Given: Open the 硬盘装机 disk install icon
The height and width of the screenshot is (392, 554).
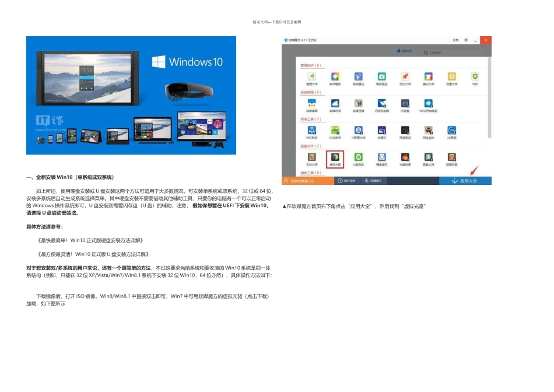Looking at the screenshot, I should coord(381,157).
